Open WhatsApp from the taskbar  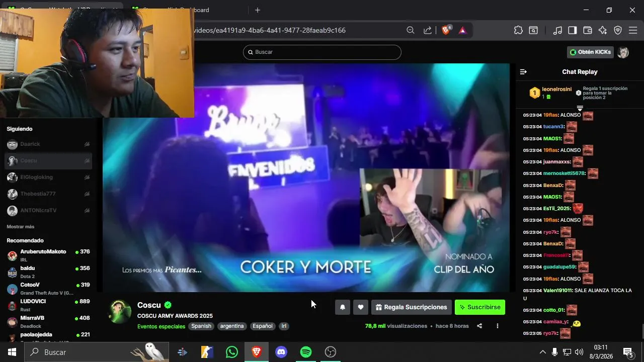pos(232,352)
